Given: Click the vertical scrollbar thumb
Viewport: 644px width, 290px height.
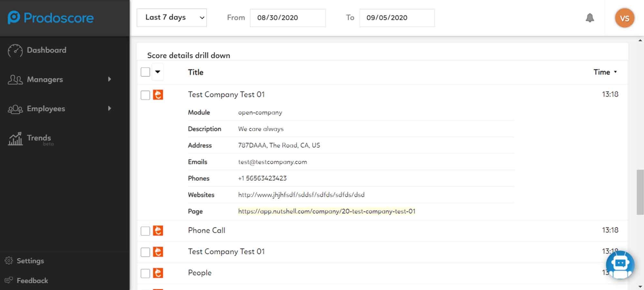Looking at the screenshot, I should pos(640,192).
